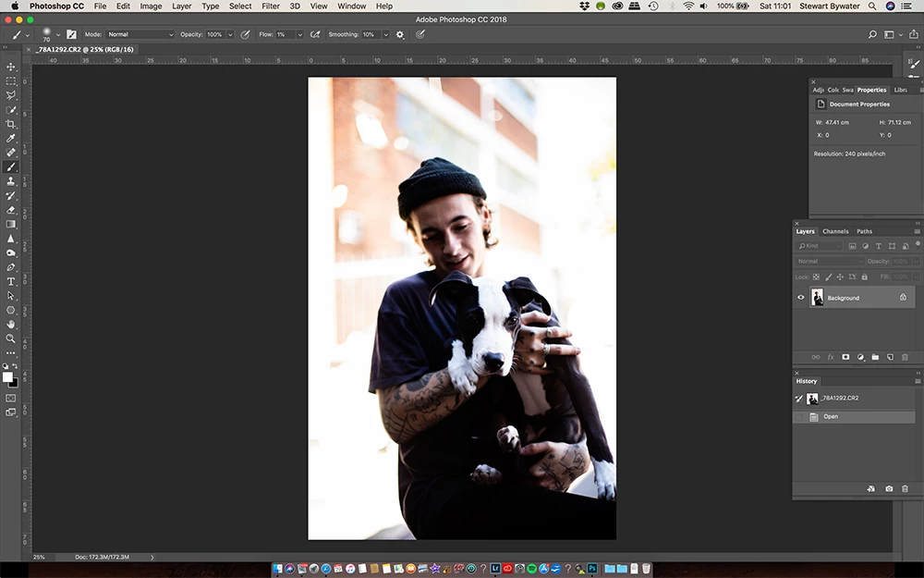The width and height of the screenshot is (924, 578).
Task: Open the Opacity slider dropdown
Action: tap(230, 34)
